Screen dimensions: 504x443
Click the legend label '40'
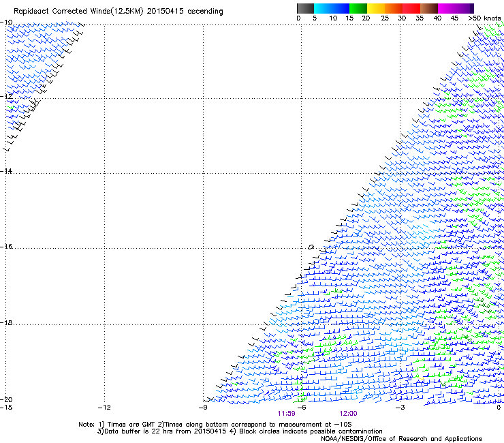[x=437, y=18]
